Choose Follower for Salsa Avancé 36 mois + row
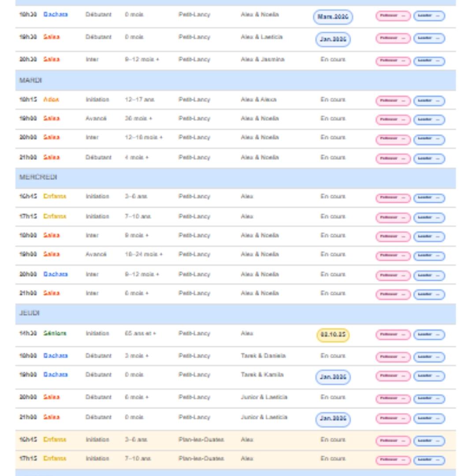476x476 pixels. pyautogui.click(x=393, y=119)
